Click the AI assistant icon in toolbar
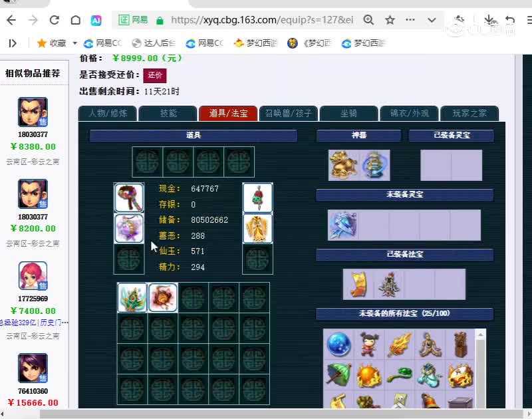This screenshot has height=419, width=532. coord(96,21)
